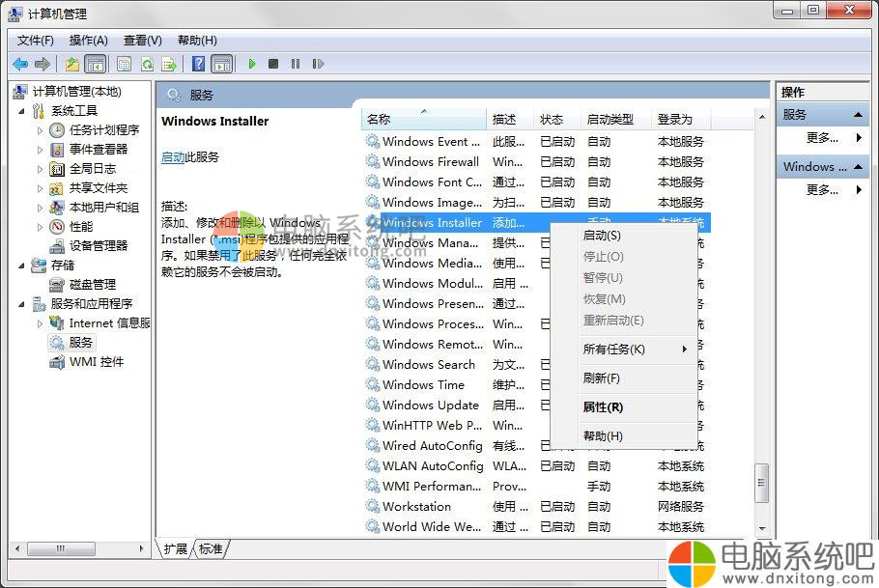Select 任务计划程序 in the tree
Image resolution: width=879 pixels, height=588 pixels.
pos(103,130)
